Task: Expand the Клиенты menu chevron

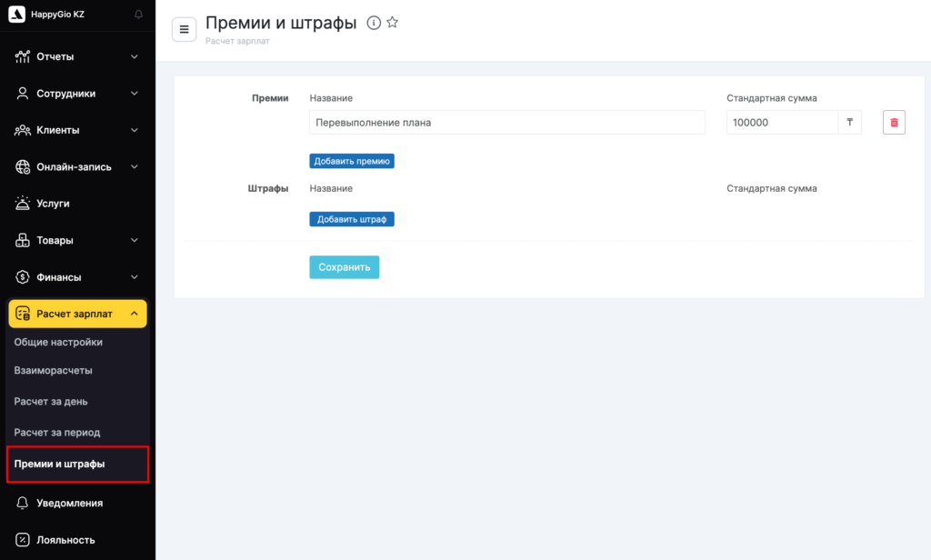Action: pos(135,130)
